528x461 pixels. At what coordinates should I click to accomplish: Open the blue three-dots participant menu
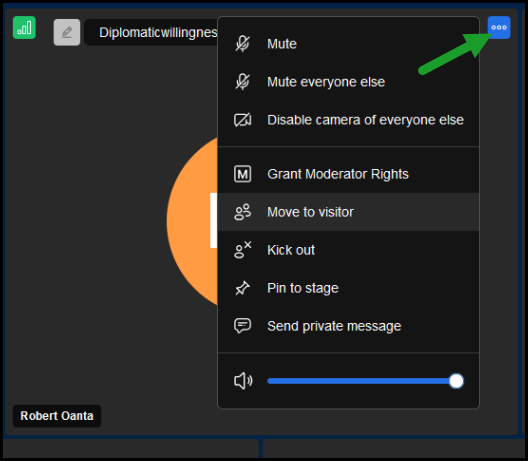point(499,28)
